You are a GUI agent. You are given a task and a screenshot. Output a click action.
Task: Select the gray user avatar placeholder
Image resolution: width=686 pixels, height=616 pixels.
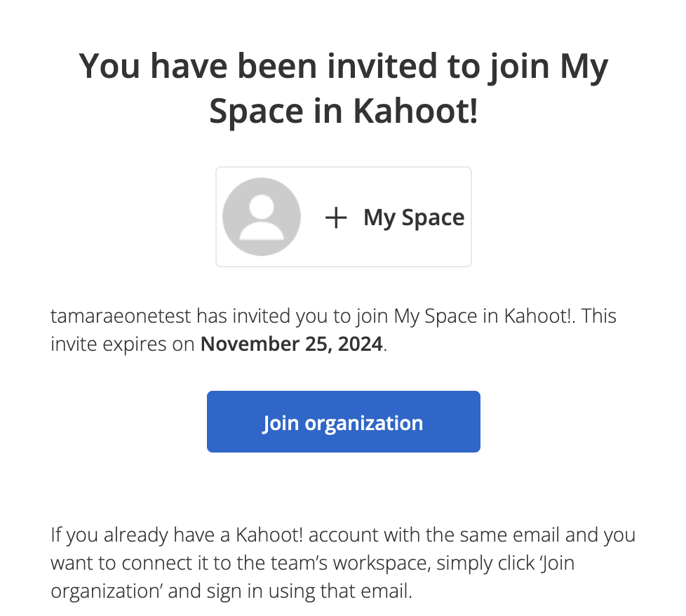[x=262, y=217]
